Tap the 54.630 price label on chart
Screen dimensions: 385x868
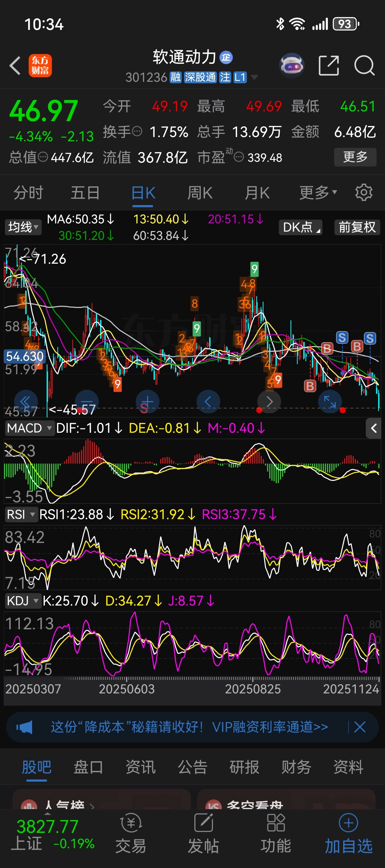click(25, 356)
